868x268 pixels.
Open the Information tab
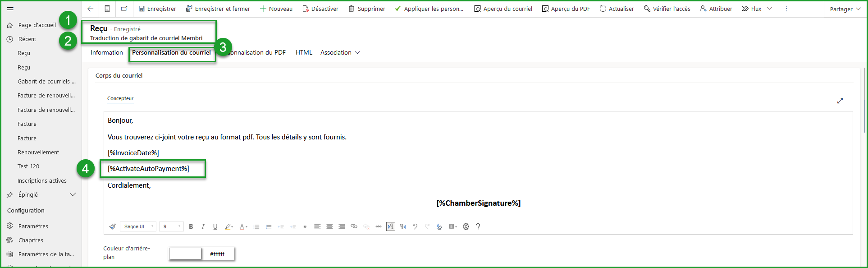(106, 53)
